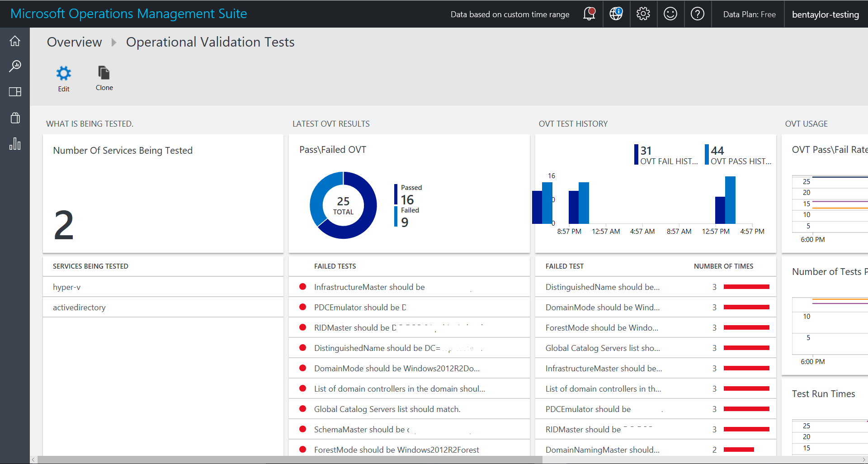Click the red bar for DomainNamingMaster
This screenshot has width=868, height=464.
point(739,450)
